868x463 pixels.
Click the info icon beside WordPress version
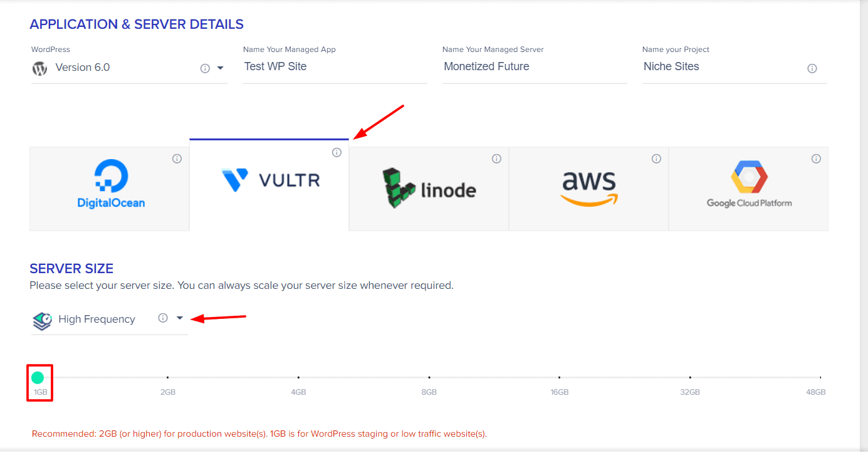205,68
